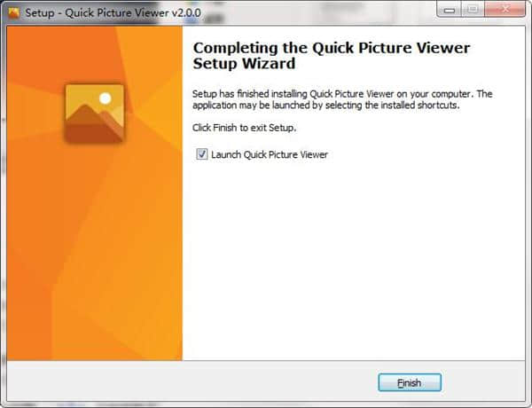Click the "Launch Quick Picture Viewer" label text

270,155
